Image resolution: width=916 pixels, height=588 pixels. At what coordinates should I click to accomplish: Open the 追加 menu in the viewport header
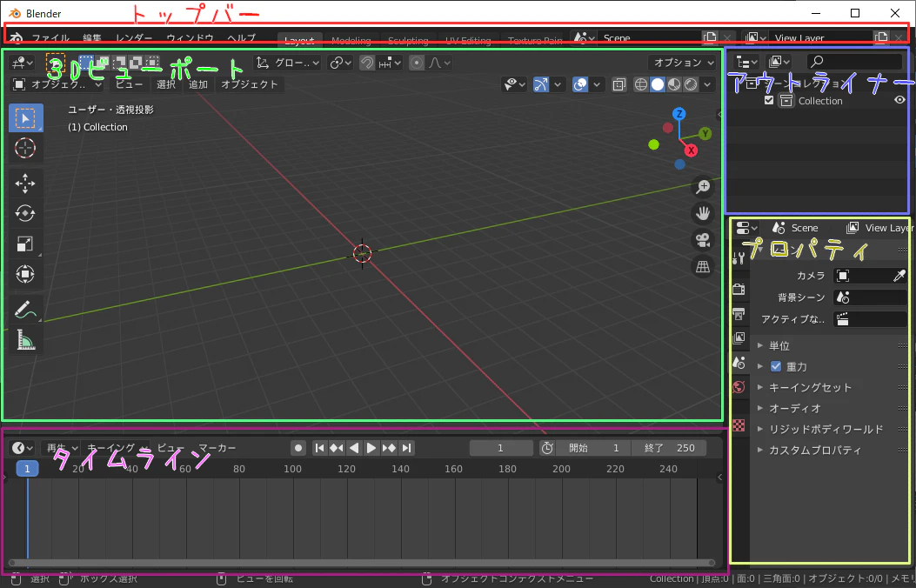(x=198, y=84)
